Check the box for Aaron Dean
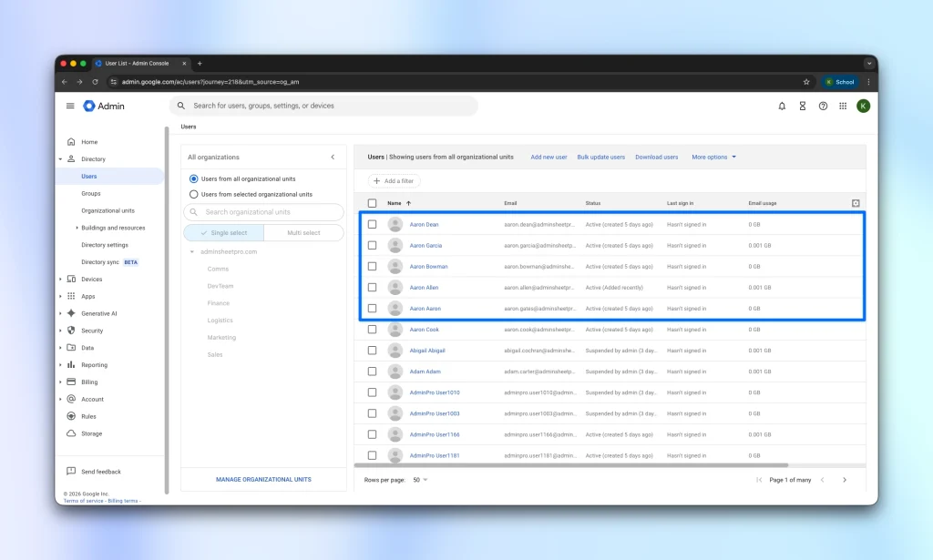Screen dimensions: 933x560 click(x=372, y=224)
